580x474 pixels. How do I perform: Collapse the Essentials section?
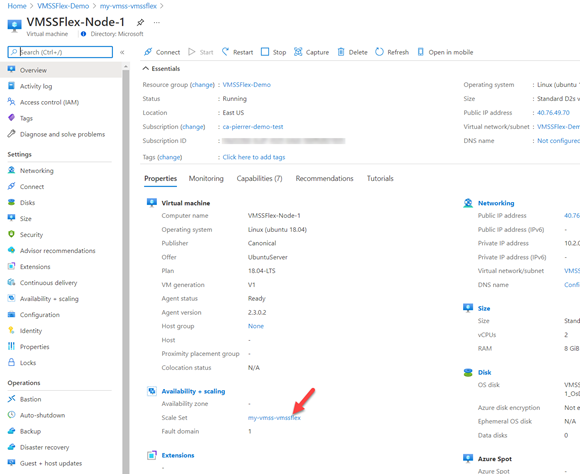[x=146, y=68]
